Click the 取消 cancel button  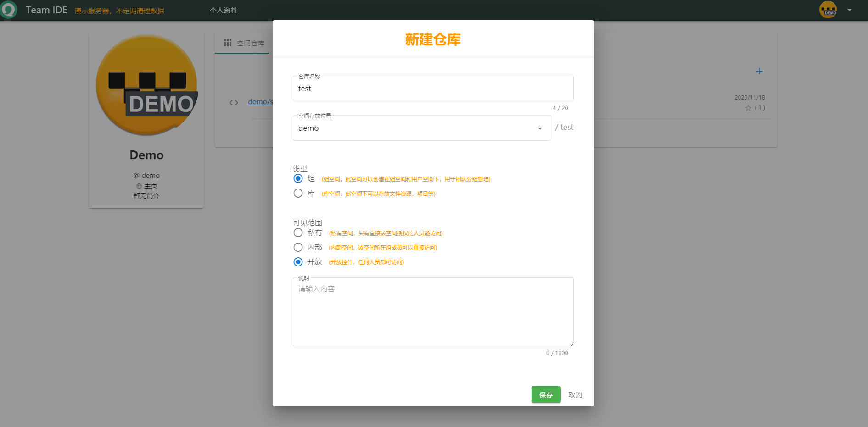pyautogui.click(x=575, y=394)
